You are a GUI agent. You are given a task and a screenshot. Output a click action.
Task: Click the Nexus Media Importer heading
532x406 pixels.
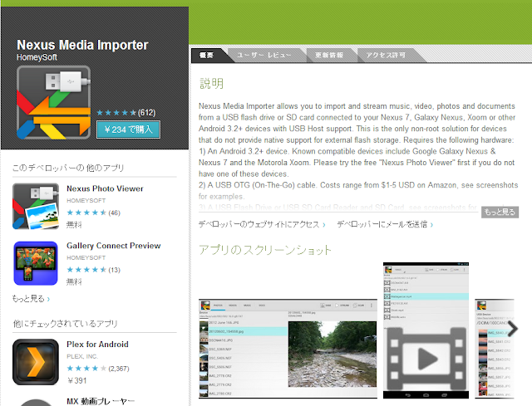coord(82,45)
